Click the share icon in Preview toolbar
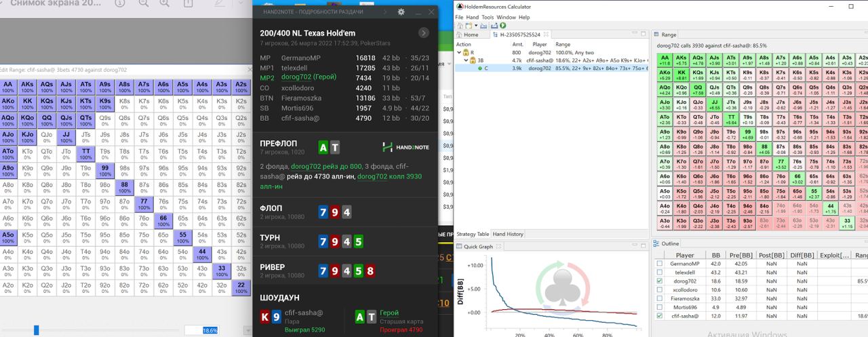Screen dimensions: 868x337 [188, 3]
